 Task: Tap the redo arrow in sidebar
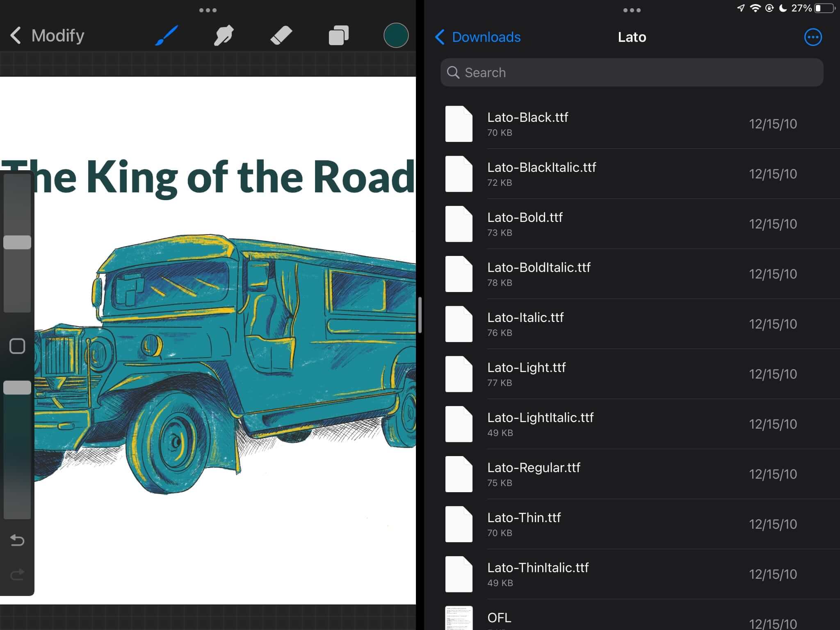tap(17, 574)
